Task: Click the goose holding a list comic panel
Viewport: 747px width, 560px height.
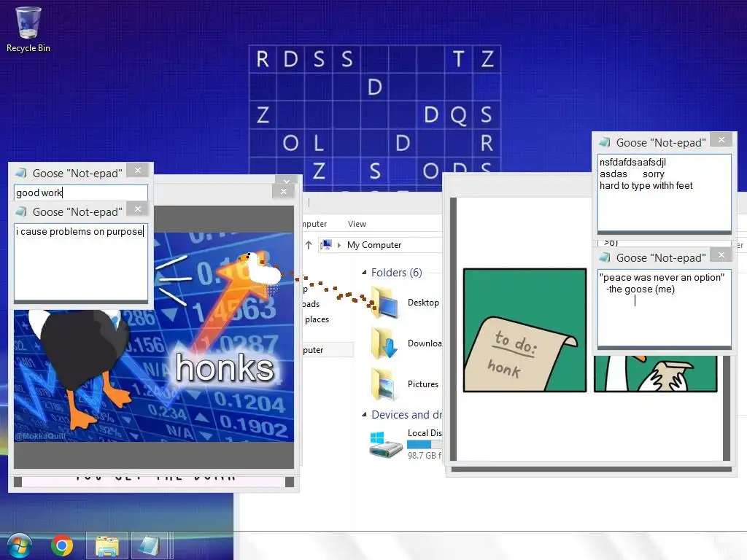Action: click(x=655, y=373)
